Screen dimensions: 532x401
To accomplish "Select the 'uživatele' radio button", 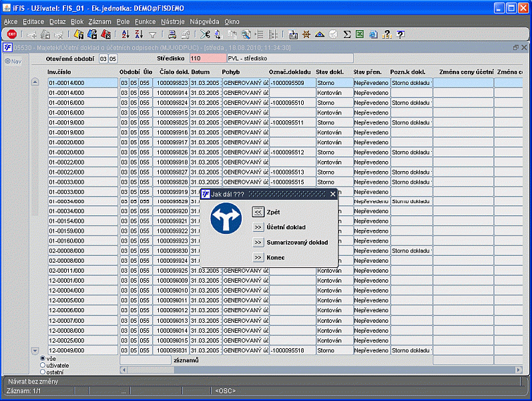I will 43,365.
